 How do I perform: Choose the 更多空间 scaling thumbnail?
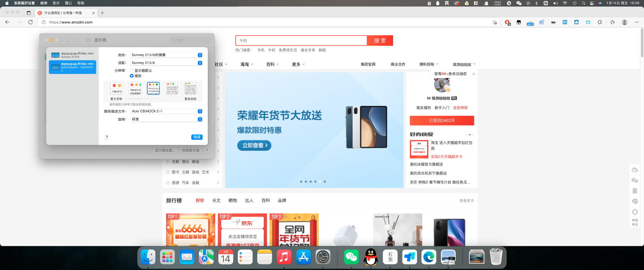pyautogui.click(x=190, y=89)
